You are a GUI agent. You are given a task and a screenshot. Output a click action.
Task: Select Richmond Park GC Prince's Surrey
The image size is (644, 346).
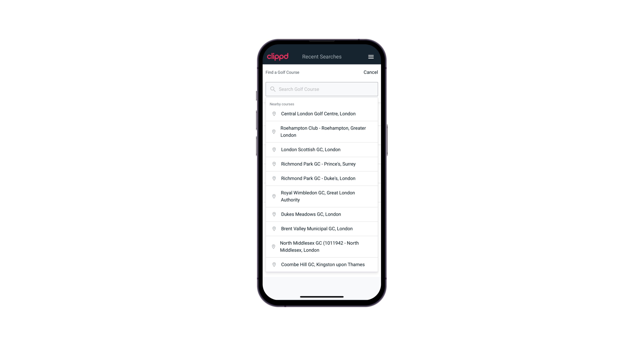pyautogui.click(x=322, y=164)
